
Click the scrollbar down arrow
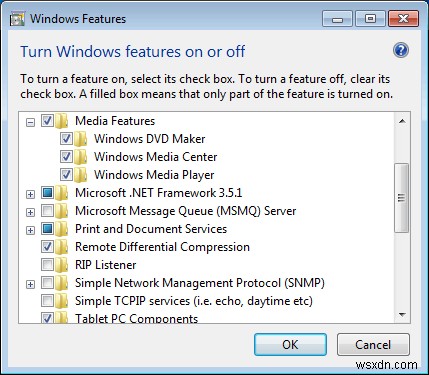point(402,315)
